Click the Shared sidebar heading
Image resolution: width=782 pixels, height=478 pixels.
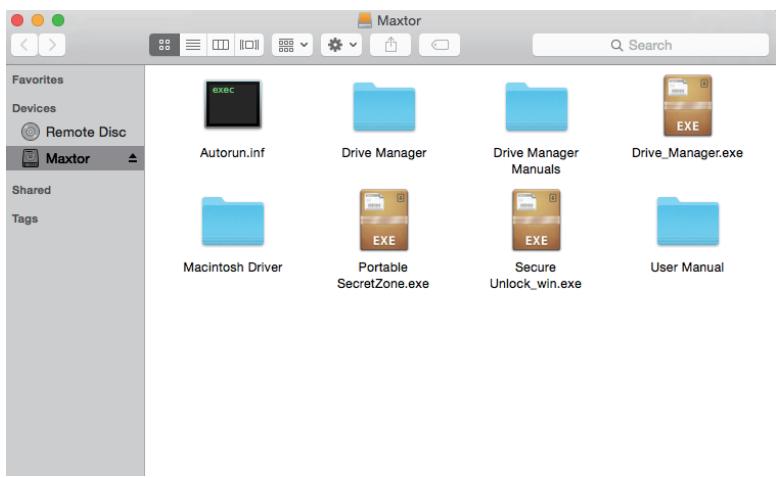pyautogui.click(x=31, y=190)
